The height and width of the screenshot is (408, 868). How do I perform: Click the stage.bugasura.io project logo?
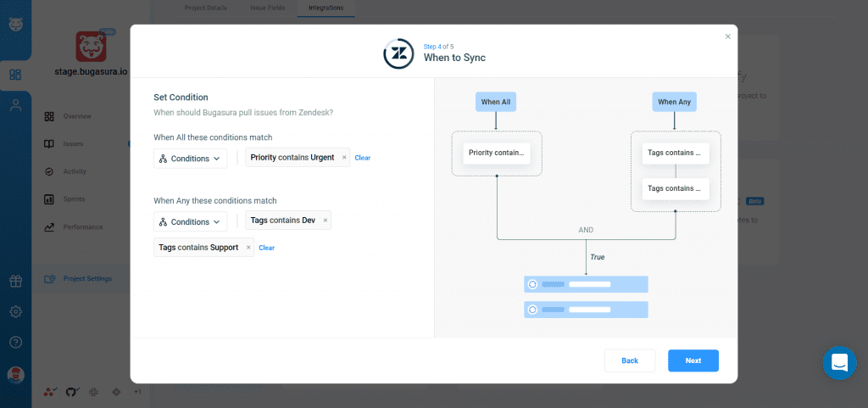click(92, 47)
